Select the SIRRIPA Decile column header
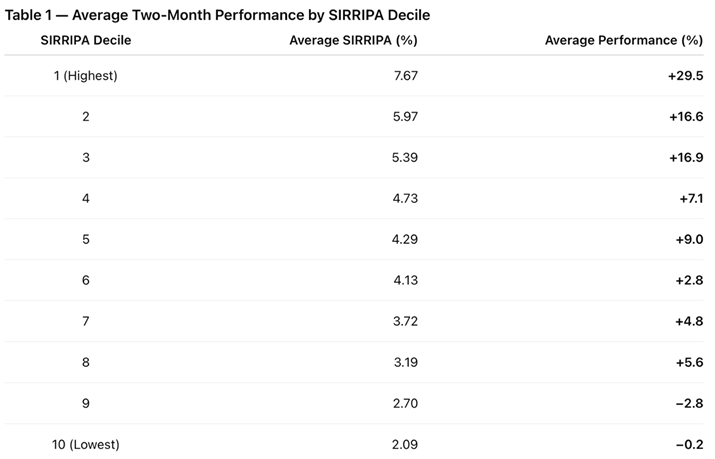Image resolution: width=715 pixels, height=459 pixels. click(86, 40)
